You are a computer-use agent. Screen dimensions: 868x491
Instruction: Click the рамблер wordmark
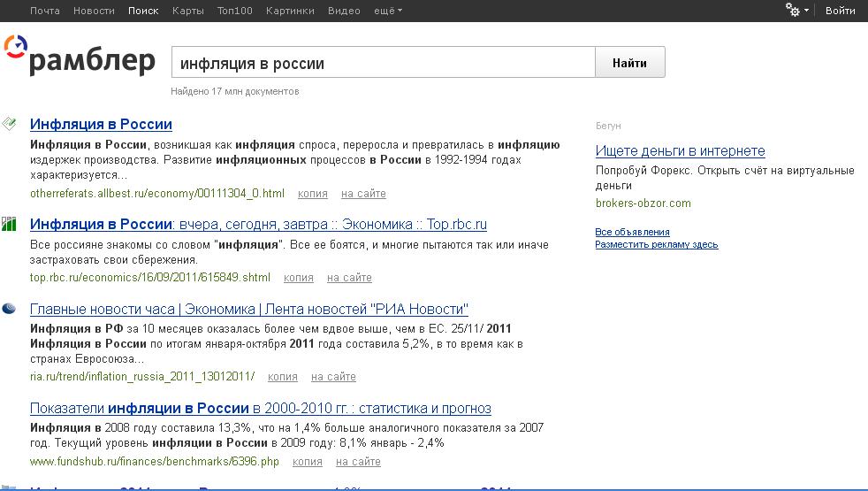[92, 61]
